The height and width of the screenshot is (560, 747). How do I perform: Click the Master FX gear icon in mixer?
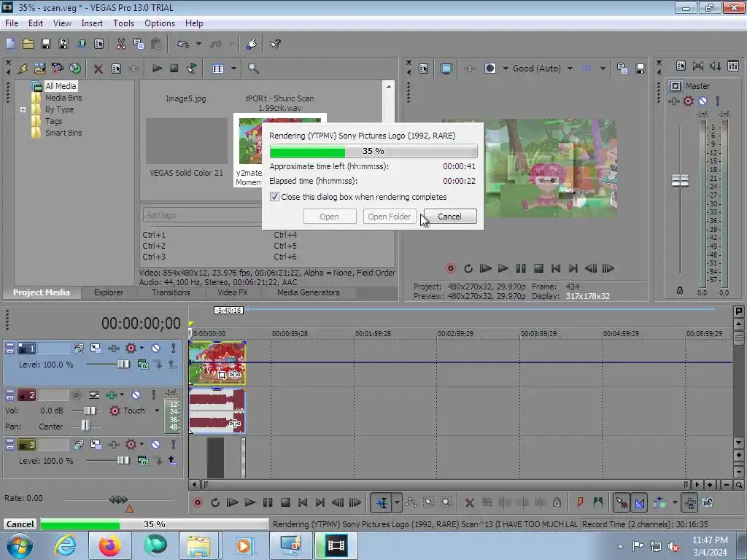click(x=689, y=101)
